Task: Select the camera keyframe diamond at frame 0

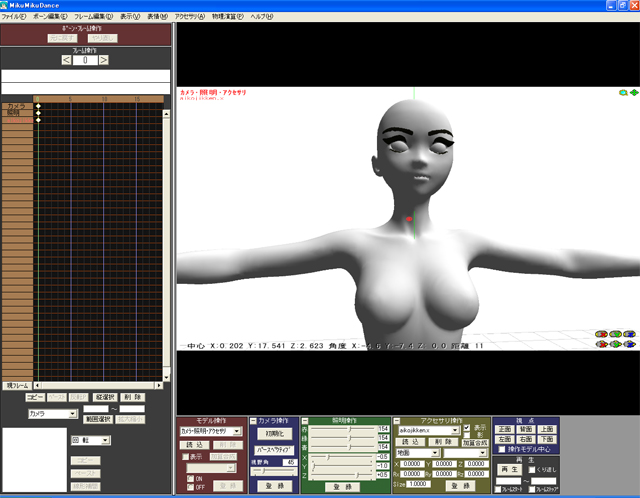Action: [38, 106]
